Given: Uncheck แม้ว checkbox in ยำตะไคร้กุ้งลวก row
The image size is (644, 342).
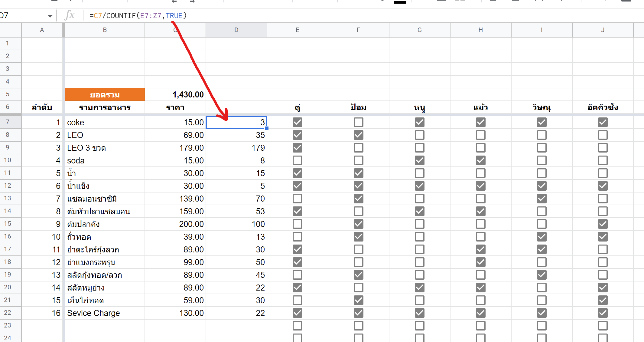Looking at the screenshot, I should tap(481, 249).
